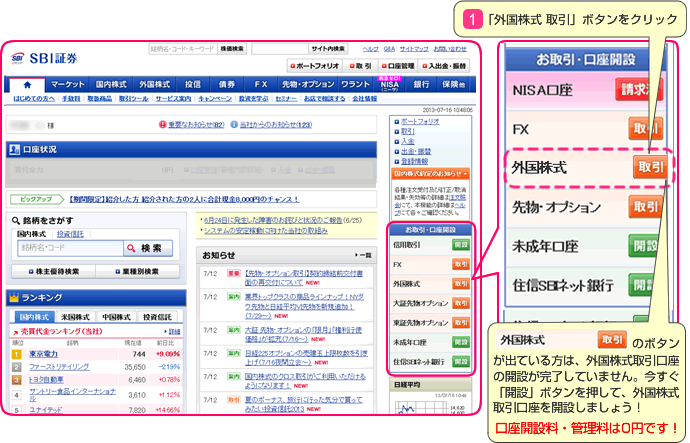Open the 債券 navigation tab
The width and height of the screenshot is (690, 443).
click(x=227, y=84)
